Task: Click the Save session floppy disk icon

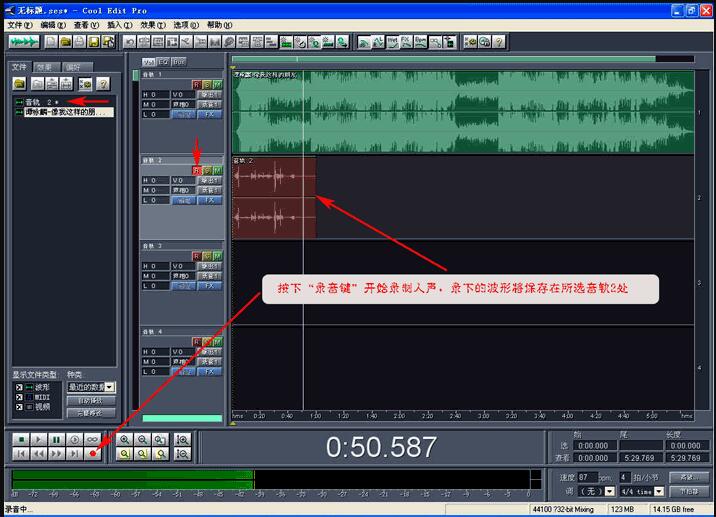Action: pos(94,42)
